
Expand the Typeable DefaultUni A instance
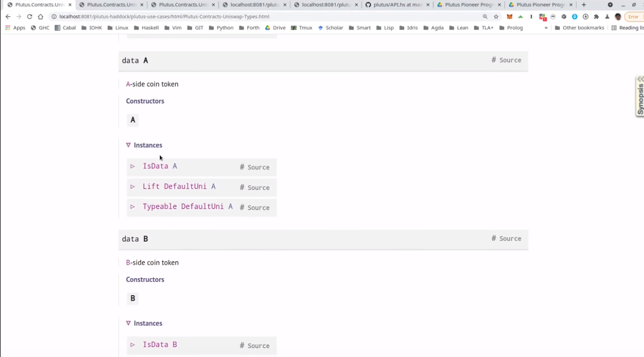pos(132,207)
